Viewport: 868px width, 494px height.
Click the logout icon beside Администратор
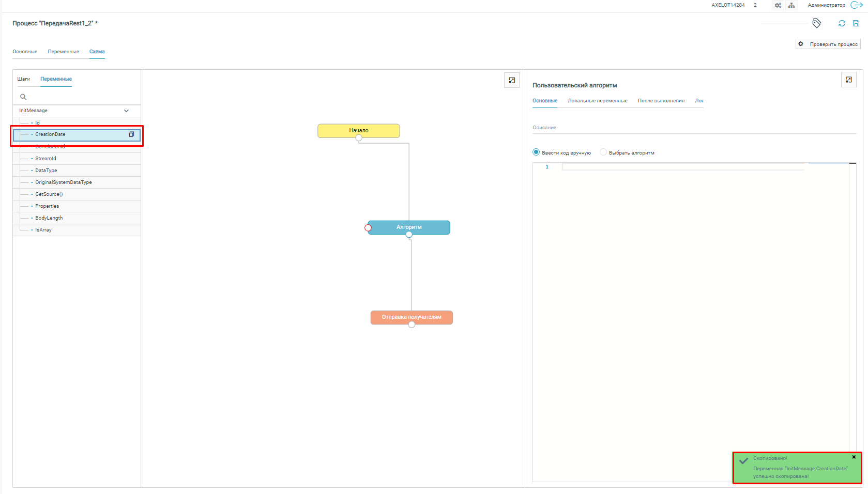click(856, 5)
